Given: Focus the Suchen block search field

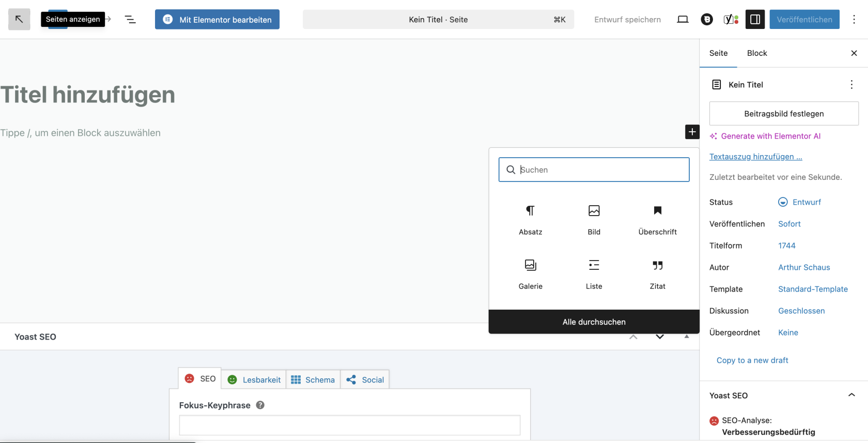Looking at the screenshot, I should coord(594,170).
